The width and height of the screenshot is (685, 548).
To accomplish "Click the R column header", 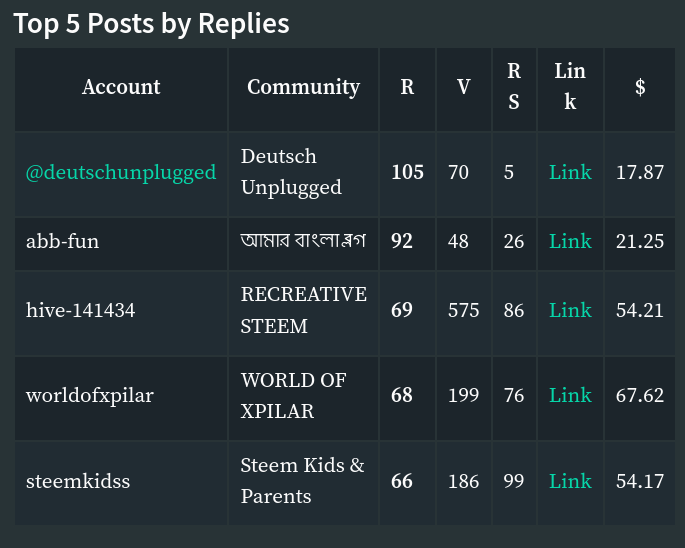I will pos(407,87).
